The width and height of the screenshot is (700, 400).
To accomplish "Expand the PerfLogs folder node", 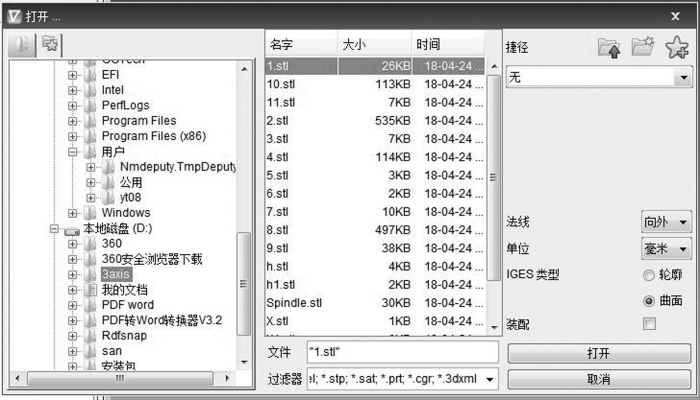I will 72,105.
